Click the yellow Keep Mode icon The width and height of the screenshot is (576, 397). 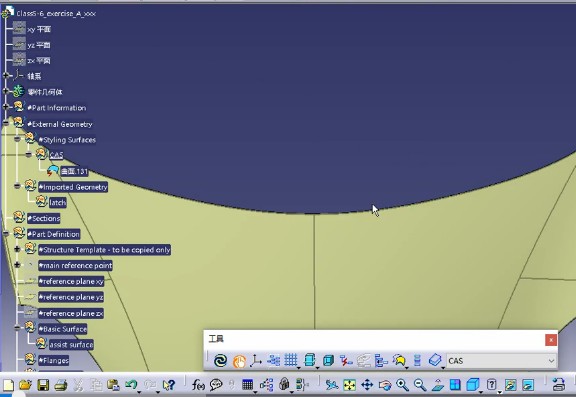(x=399, y=361)
